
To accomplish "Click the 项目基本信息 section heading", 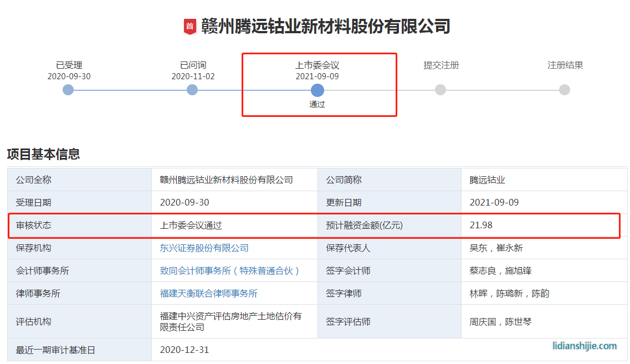I will tap(43, 154).
